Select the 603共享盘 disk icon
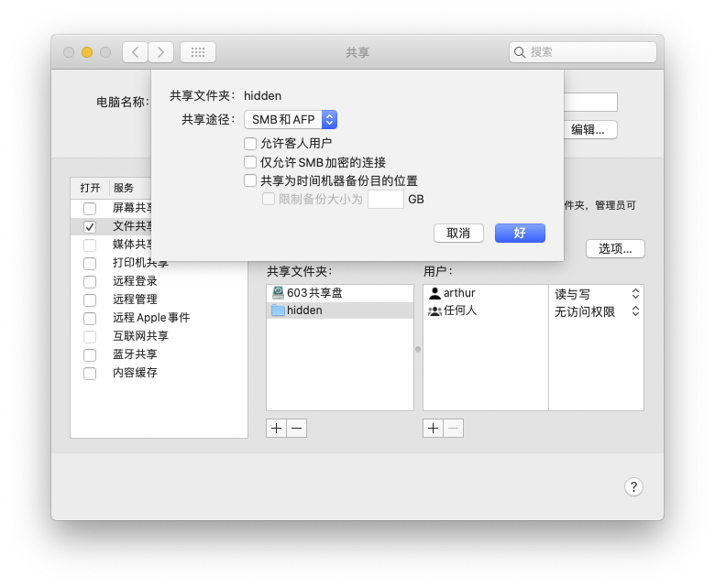 279,293
